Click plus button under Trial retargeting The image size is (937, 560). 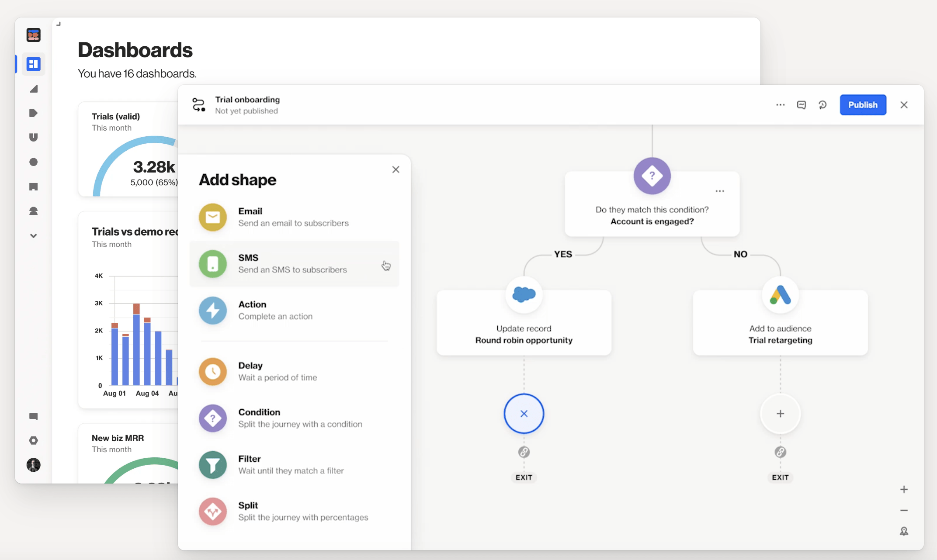coord(780,414)
